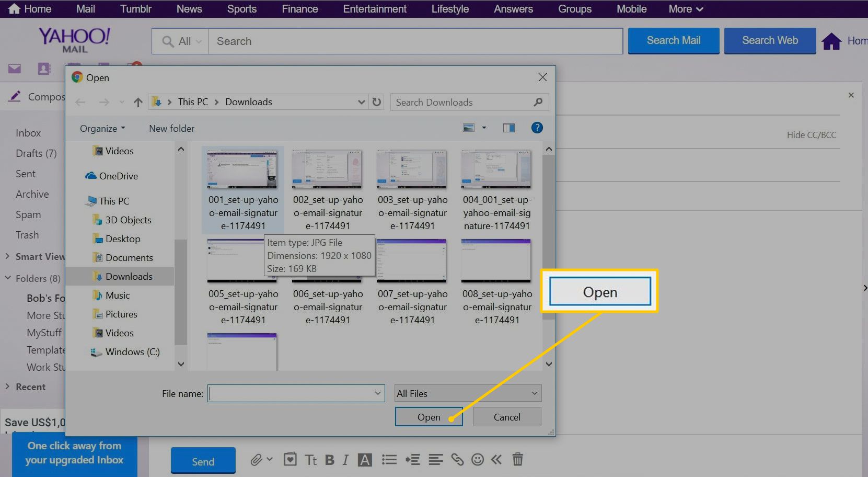
Task: Open the contacts icon below Yahoo logo
Action: tap(44, 69)
